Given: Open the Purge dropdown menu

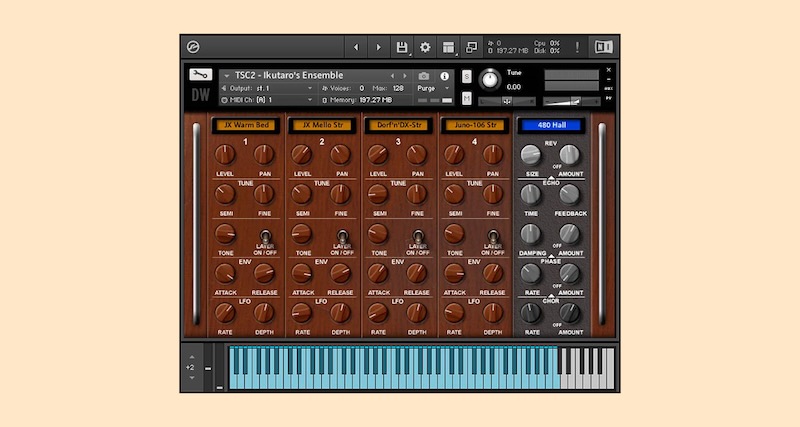Looking at the screenshot, I should [433, 88].
